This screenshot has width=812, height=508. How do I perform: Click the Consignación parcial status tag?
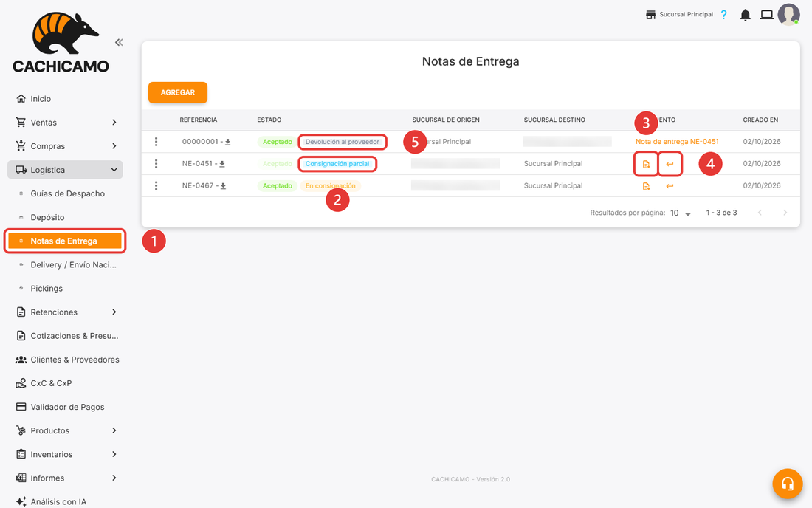(337, 164)
